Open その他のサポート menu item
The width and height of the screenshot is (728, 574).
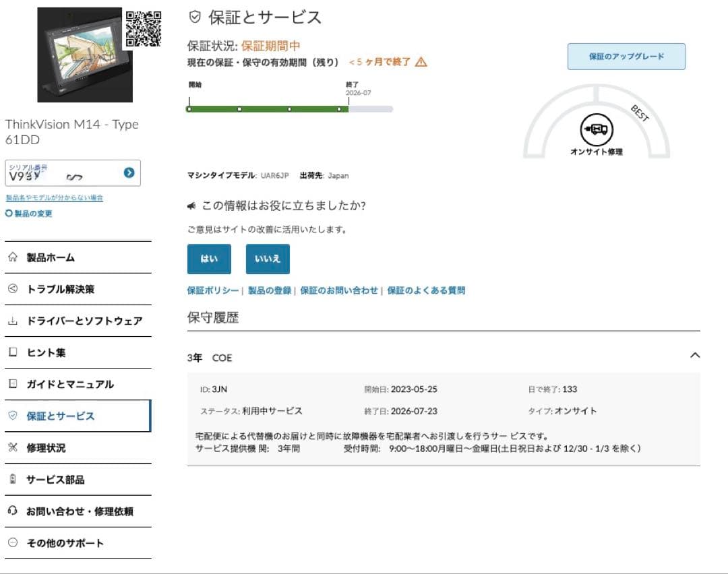pos(78,543)
